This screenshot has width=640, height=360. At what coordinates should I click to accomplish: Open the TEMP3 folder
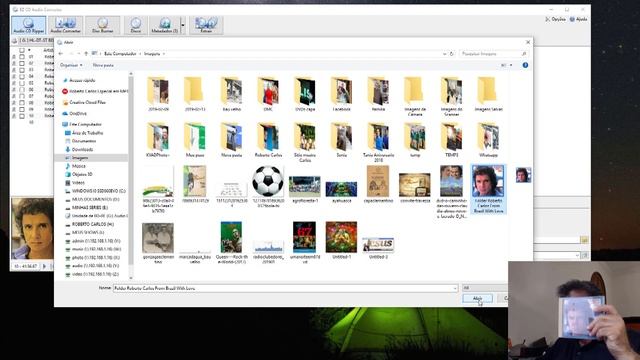(x=451, y=140)
